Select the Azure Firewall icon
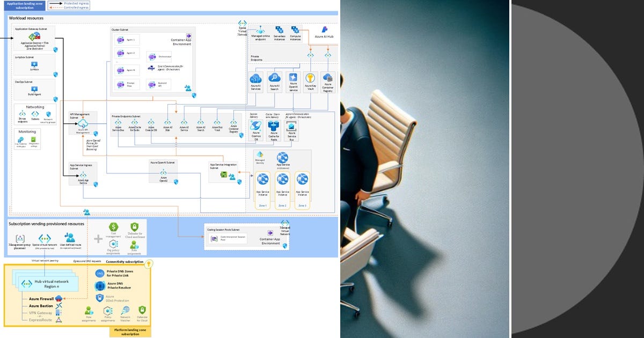Screen dimensions: 644x338 tap(58, 299)
